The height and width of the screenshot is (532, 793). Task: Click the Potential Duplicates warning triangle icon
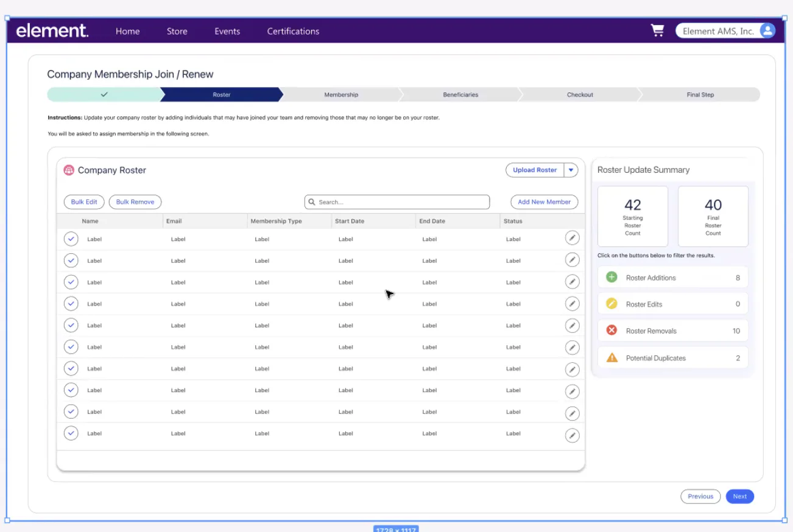611,358
